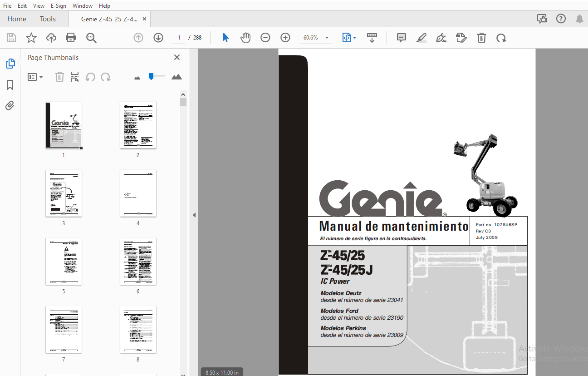Open the View menu
Screen dimensions: 588x376
(39, 5)
